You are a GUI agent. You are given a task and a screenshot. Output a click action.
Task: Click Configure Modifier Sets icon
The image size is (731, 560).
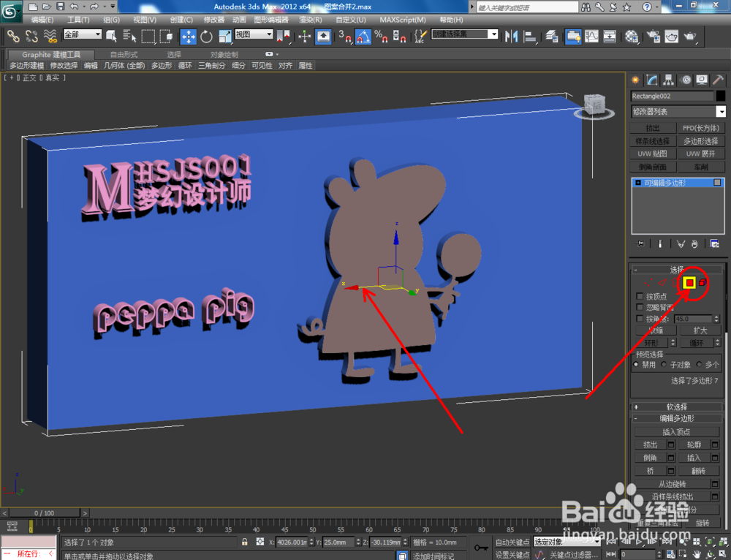(x=714, y=244)
